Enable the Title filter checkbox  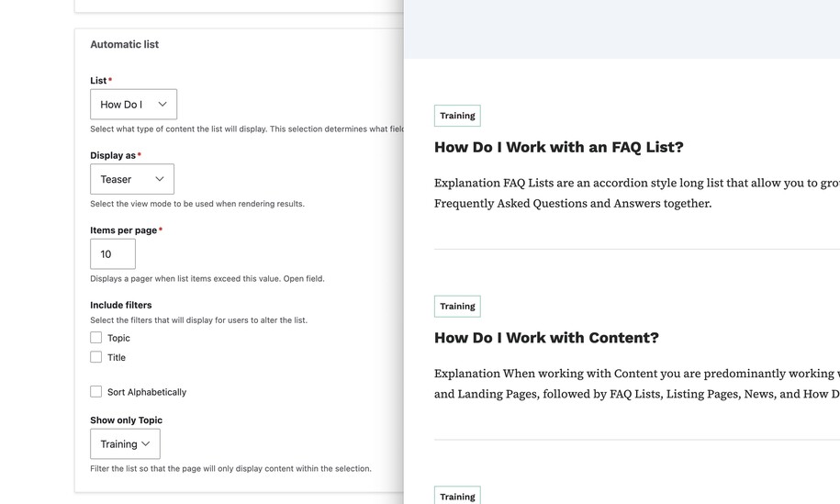(95, 357)
